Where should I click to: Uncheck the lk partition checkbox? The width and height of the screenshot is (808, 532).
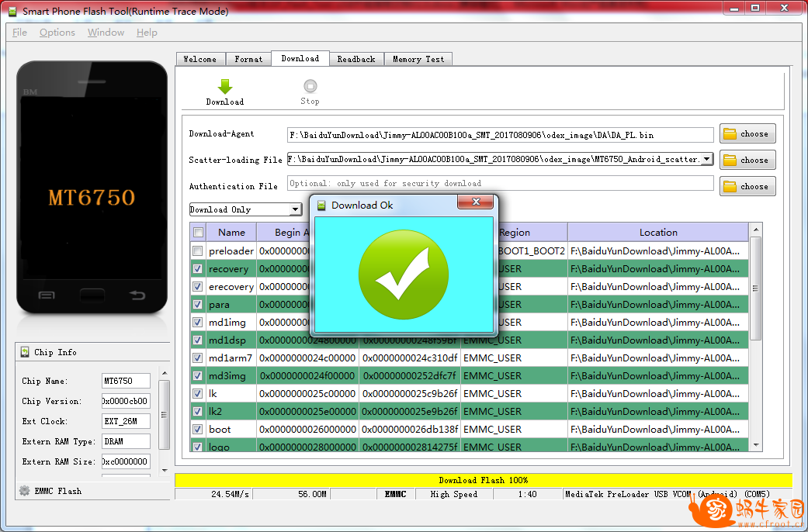(197, 393)
